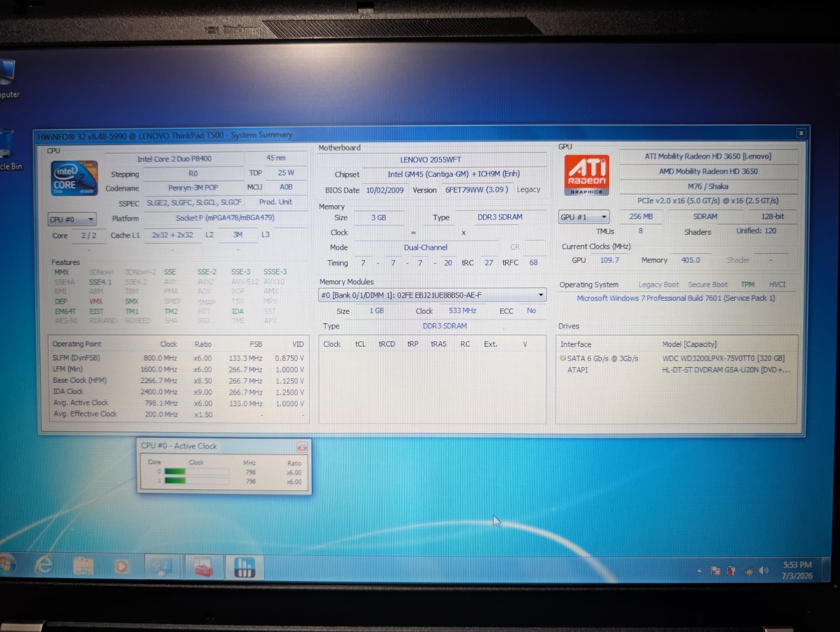Screen dimensions: 840x632
Task: Click the red toolbox taskbar icon
Action: (204, 567)
